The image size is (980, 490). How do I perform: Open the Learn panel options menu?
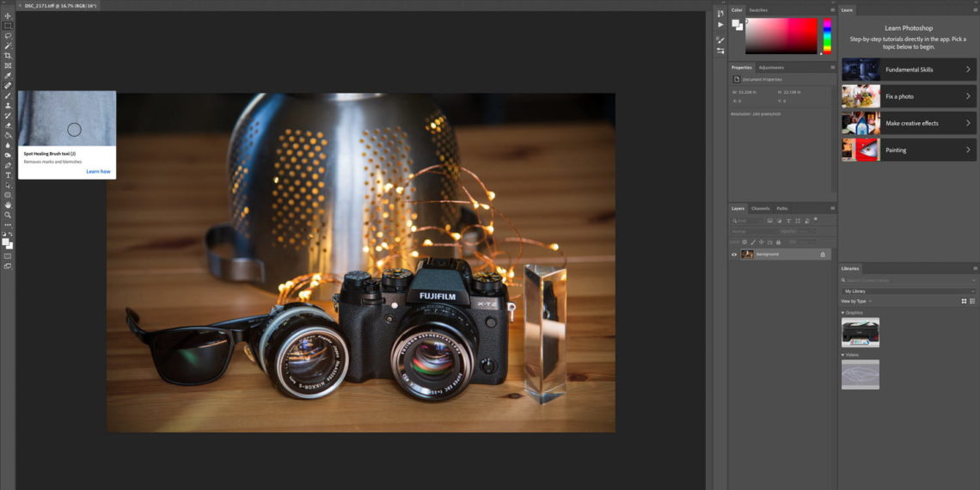pyautogui.click(x=975, y=10)
